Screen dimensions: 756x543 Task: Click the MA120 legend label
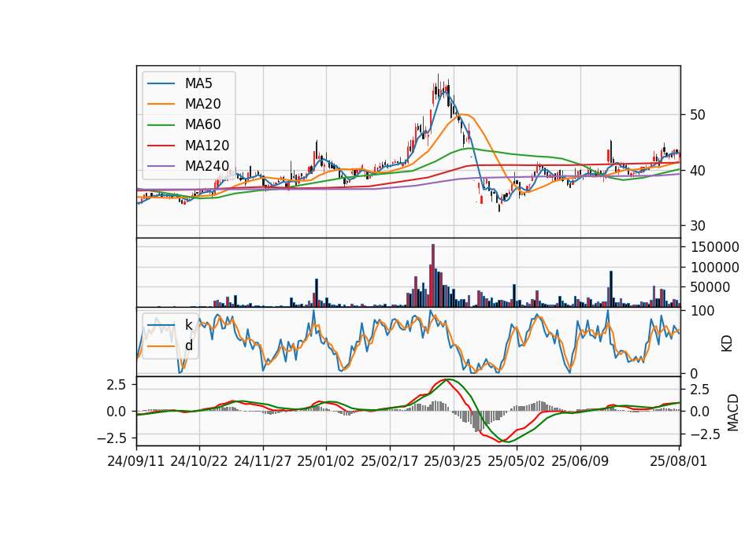(207, 146)
